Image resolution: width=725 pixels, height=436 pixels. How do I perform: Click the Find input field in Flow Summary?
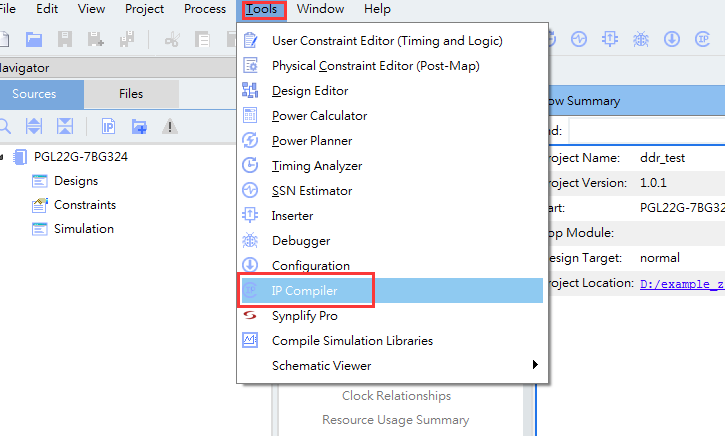tap(646, 131)
